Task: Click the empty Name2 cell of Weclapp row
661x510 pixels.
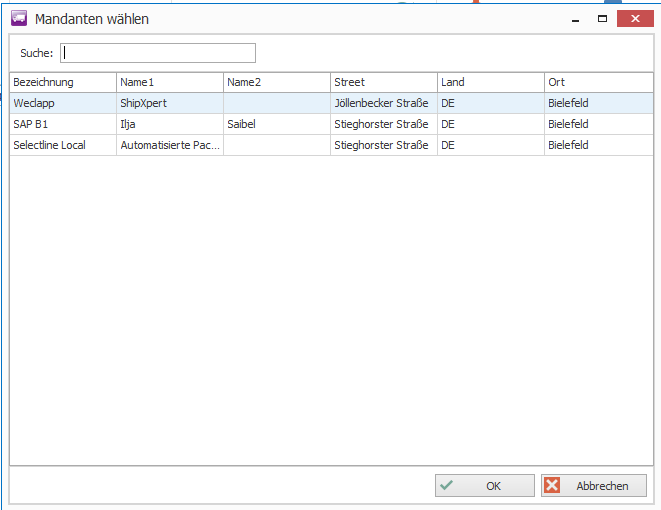Action: coord(277,103)
